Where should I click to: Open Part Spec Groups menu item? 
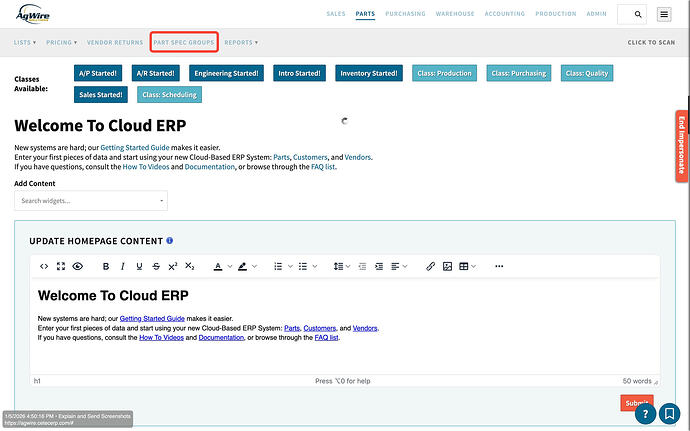(183, 43)
